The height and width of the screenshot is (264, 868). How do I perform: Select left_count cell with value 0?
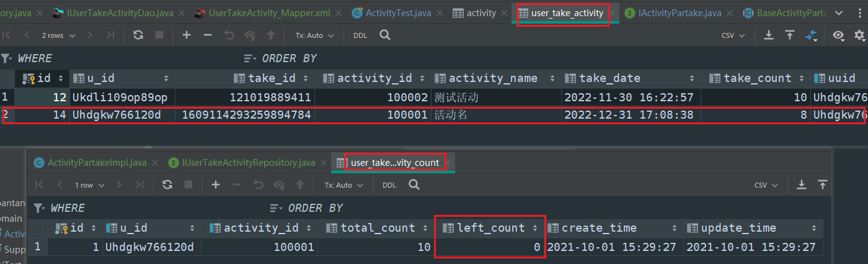click(x=489, y=247)
